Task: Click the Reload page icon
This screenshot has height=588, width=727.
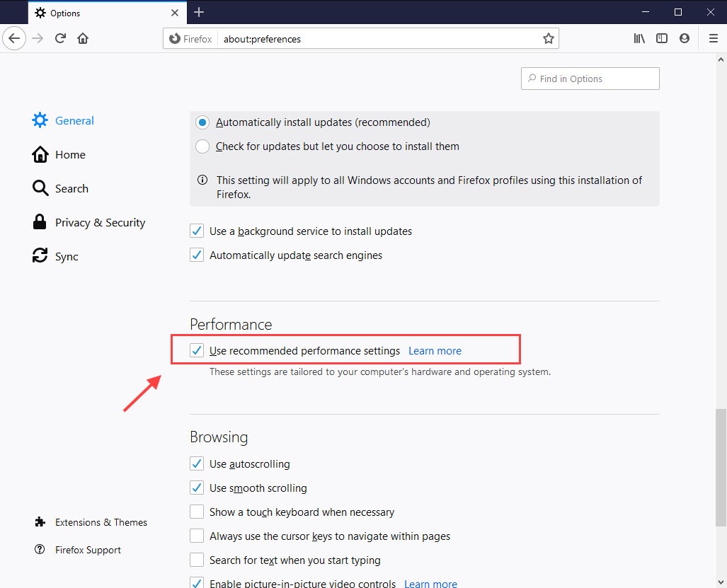Action: [59, 38]
